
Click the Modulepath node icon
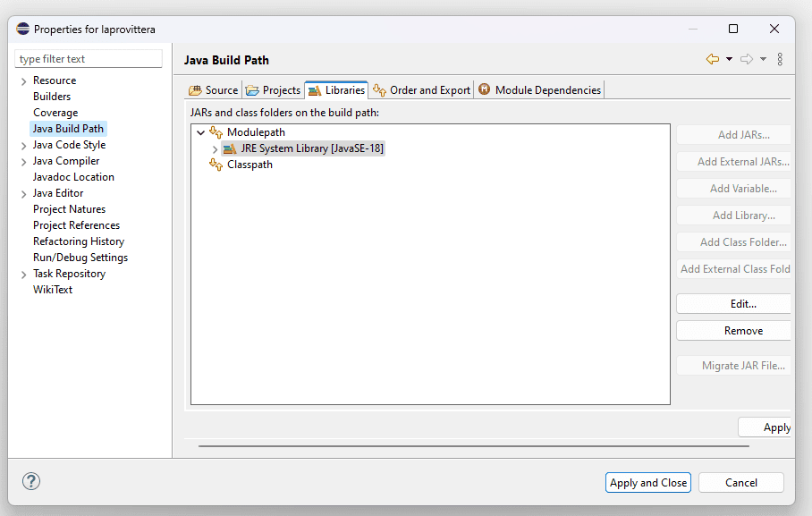pos(216,132)
